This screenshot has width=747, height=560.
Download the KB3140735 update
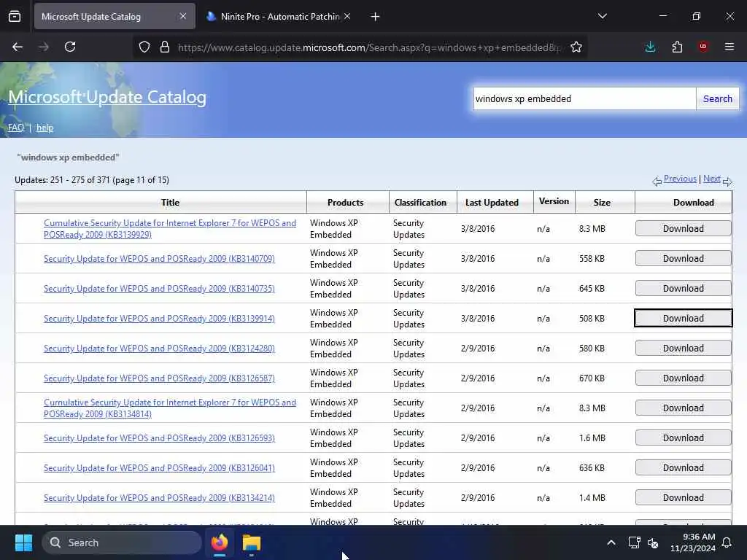tap(683, 289)
